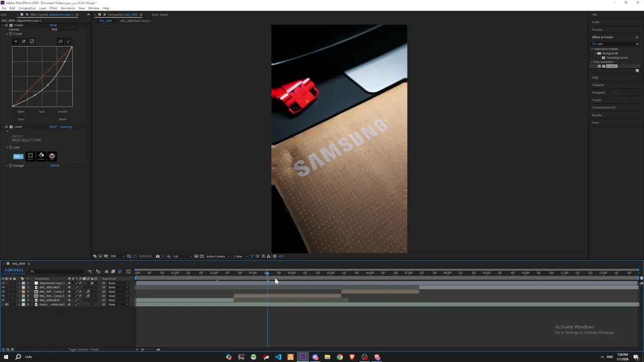
Task: Enable the Frame Blending timeline icon
Action: (x=113, y=271)
